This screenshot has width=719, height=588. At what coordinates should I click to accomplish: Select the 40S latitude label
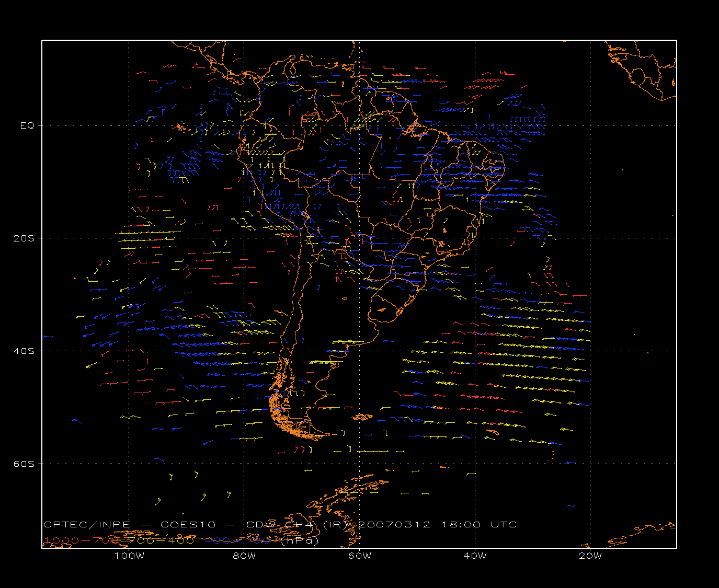click(x=24, y=351)
